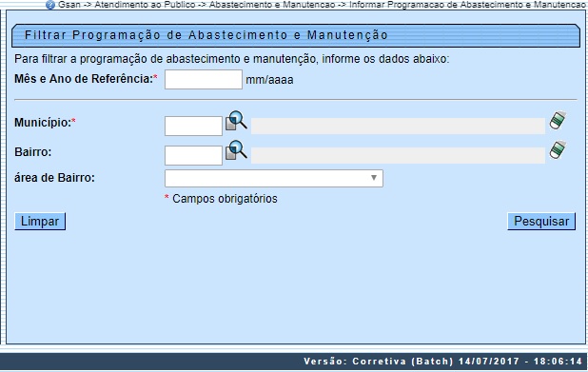The image size is (588, 372).
Task: Click the 'Mês e Ano de Referência:' label
Action: (84, 79)
